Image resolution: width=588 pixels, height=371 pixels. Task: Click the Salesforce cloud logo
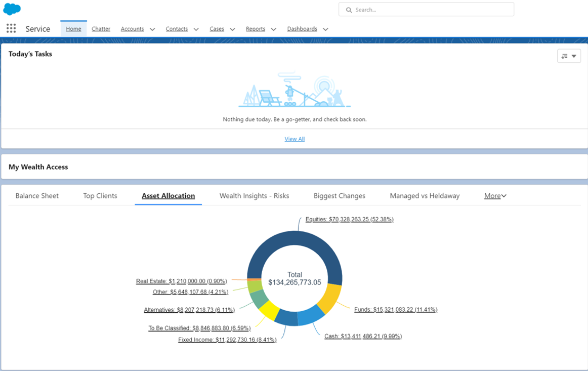(x=12, y=9)
